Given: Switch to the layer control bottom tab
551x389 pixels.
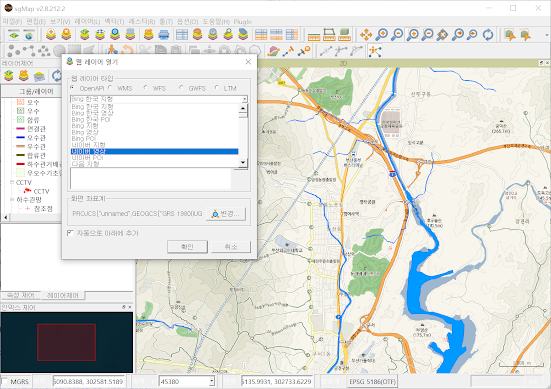Looking at the screenshot, I should [x=63, y=296].
